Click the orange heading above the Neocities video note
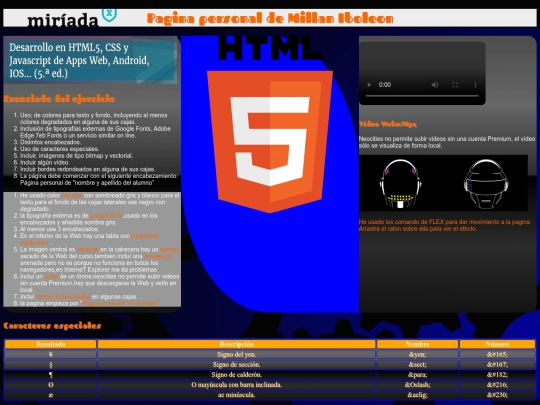Screen dimensions: 540x405 (x=388, y=124)
